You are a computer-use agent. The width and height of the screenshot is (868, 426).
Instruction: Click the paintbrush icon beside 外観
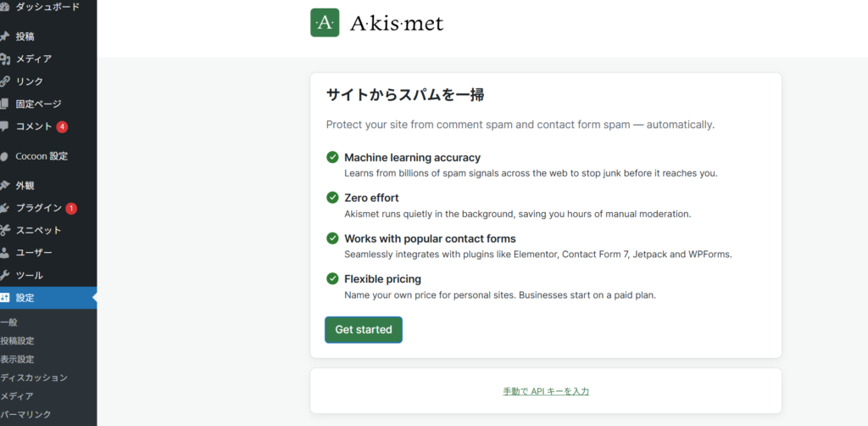pyautogui.click(x=5, y=186)
